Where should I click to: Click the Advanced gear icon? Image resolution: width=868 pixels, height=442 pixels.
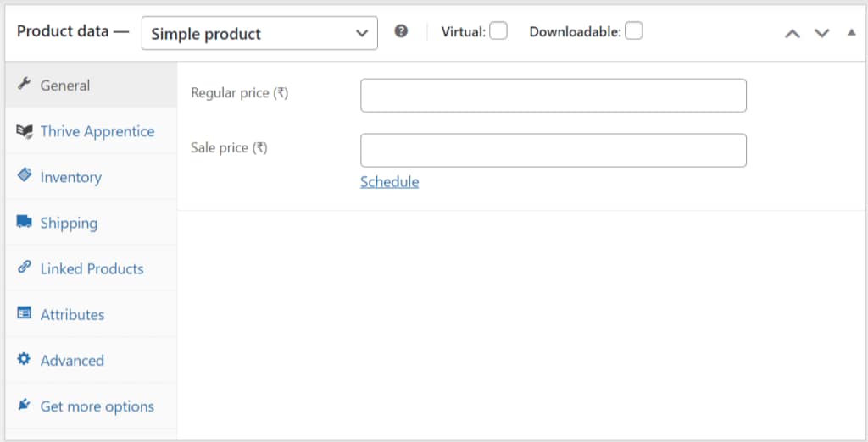pyautogui.click(x=25, y=359)
